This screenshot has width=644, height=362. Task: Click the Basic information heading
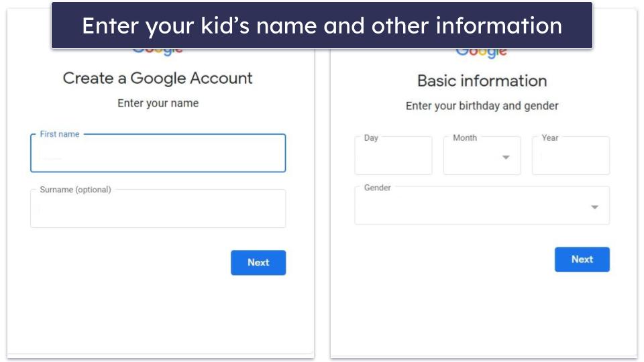[x=482, y=81]
